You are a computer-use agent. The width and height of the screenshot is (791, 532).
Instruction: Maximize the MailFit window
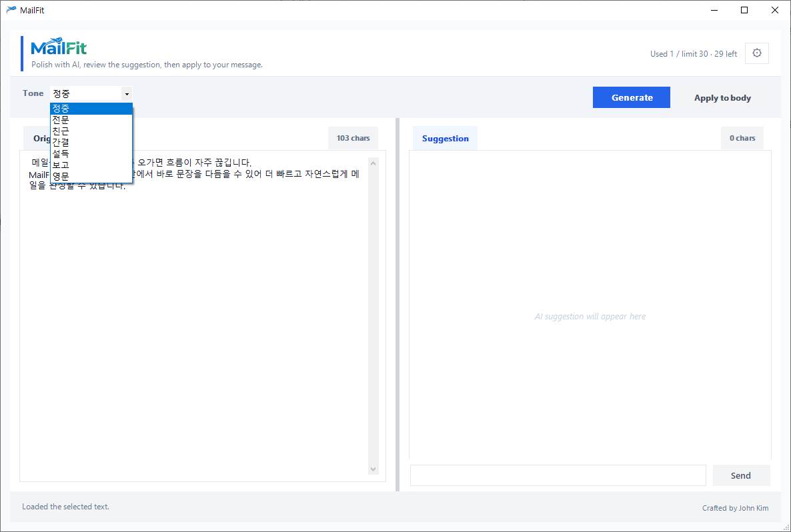[x=744, y=10]
